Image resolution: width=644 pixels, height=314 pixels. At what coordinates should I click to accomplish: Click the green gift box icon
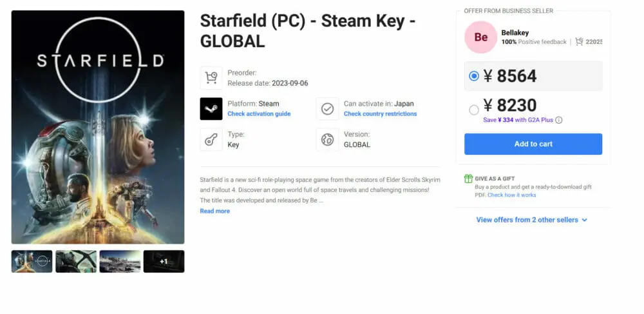[x=468, y=179]
